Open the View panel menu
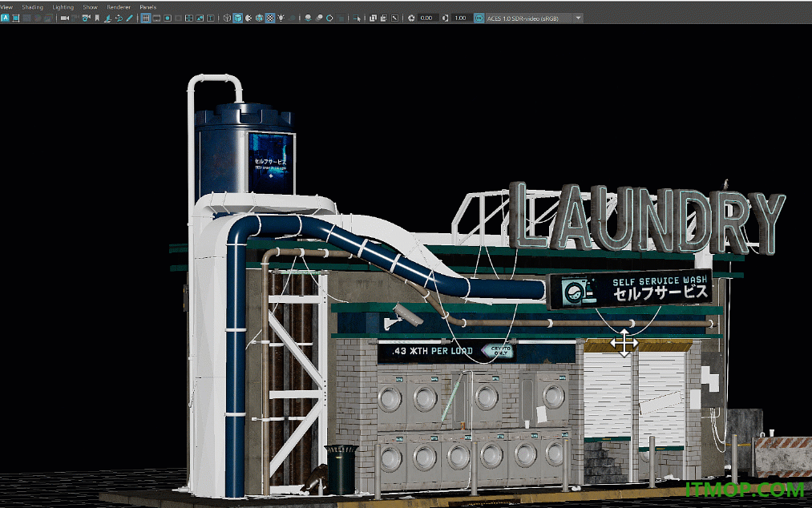The height and width of the screenshot is (508, 812). pyautogui.click(x=6, y=7)
